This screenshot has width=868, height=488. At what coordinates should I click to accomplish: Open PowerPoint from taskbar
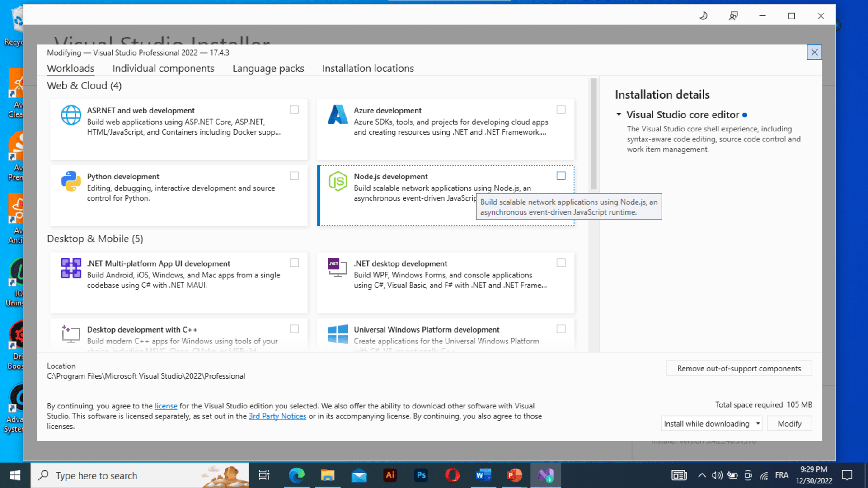click(515, 475)
